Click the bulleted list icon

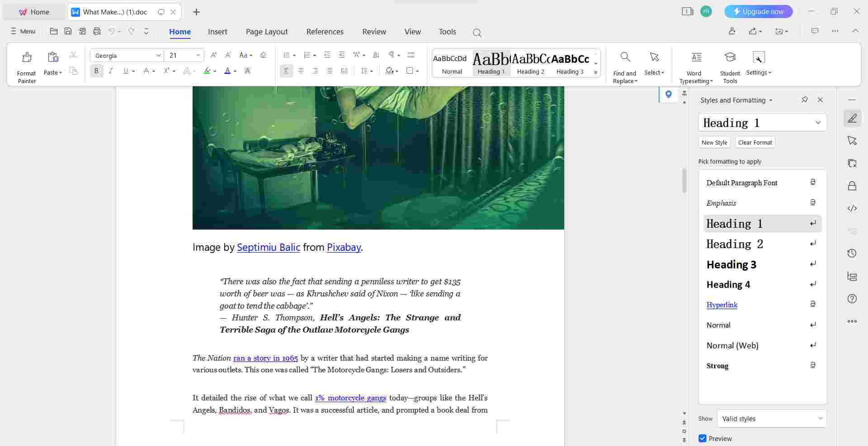click(286, 55)
